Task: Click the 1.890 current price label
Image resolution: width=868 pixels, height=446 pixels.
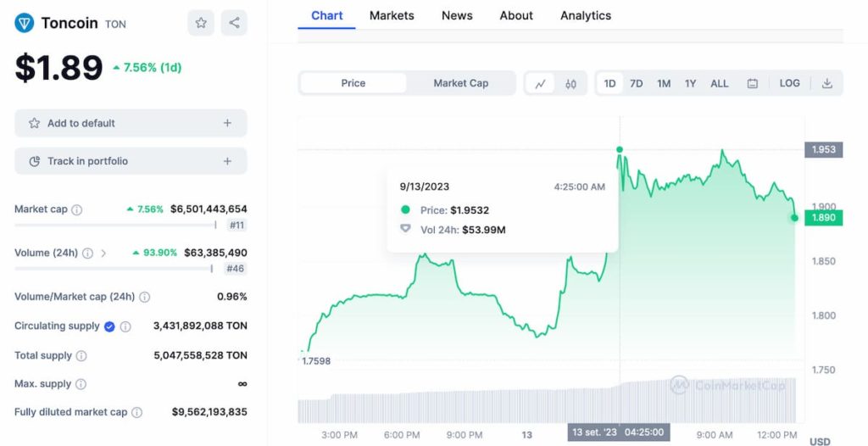Action: point(824,218)
